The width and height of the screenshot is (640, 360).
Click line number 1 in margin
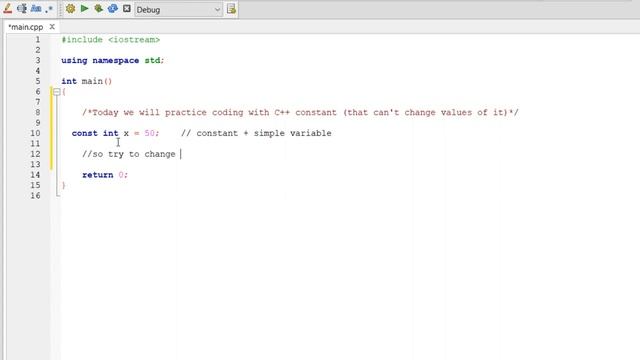(x=38, y=40)
